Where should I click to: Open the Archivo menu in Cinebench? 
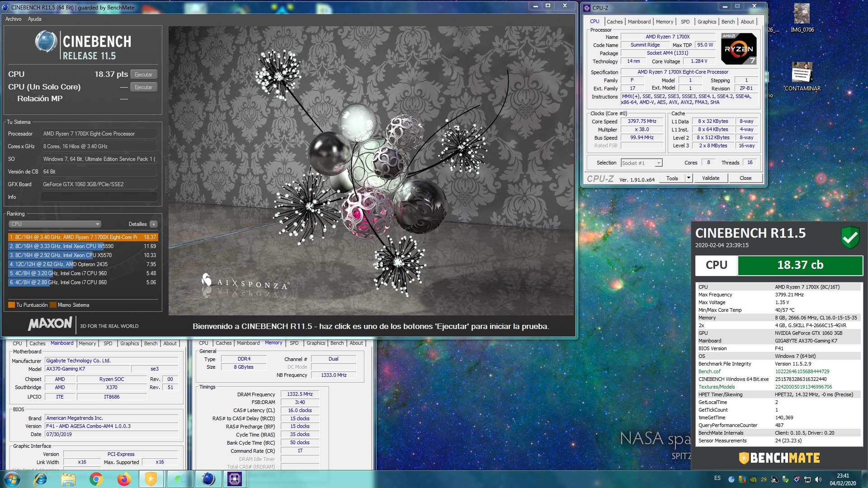coord(13,19)
